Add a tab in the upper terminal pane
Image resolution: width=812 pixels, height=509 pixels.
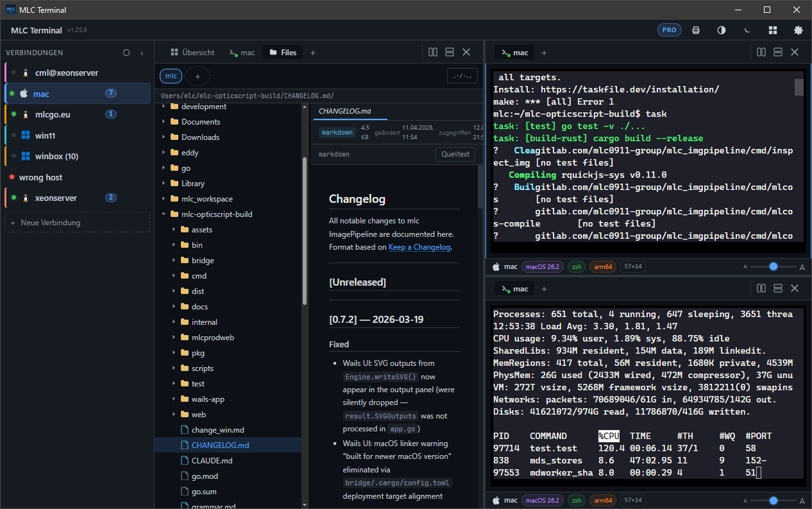(544, 53)
